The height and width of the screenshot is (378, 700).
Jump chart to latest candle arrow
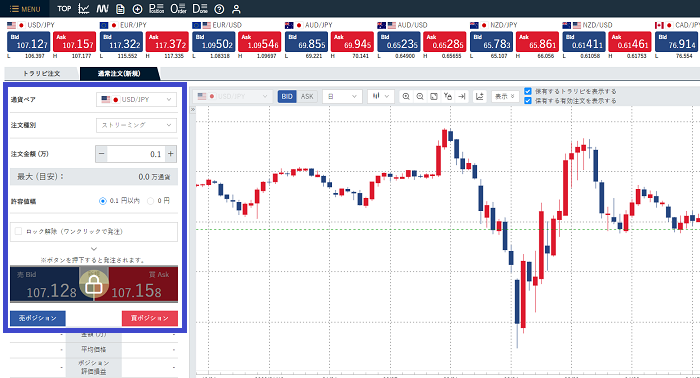(462, 96)
